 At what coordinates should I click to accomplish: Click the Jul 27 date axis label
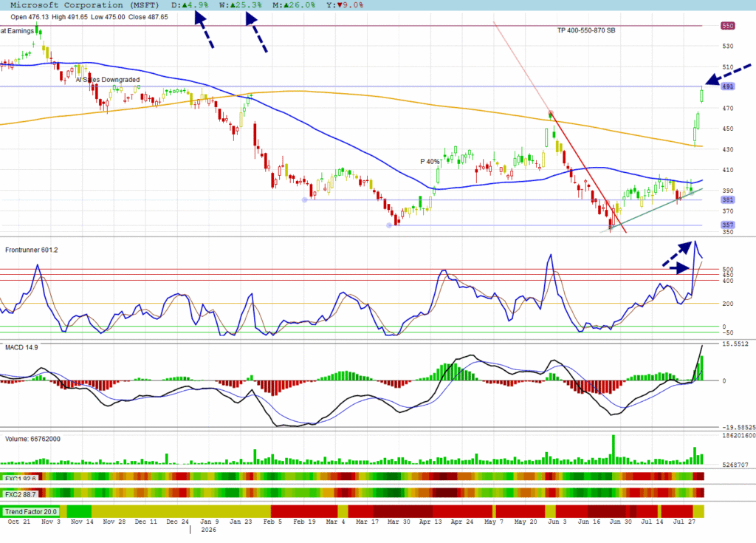click(684, 522)
